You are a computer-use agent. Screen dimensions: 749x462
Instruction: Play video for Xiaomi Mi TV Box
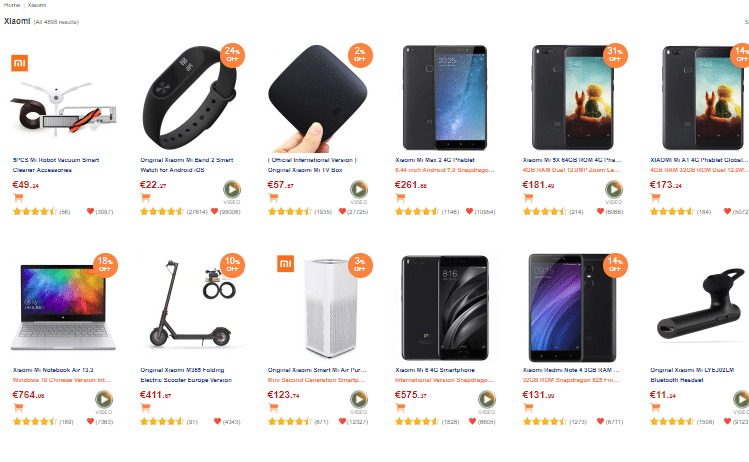(359, 190)
